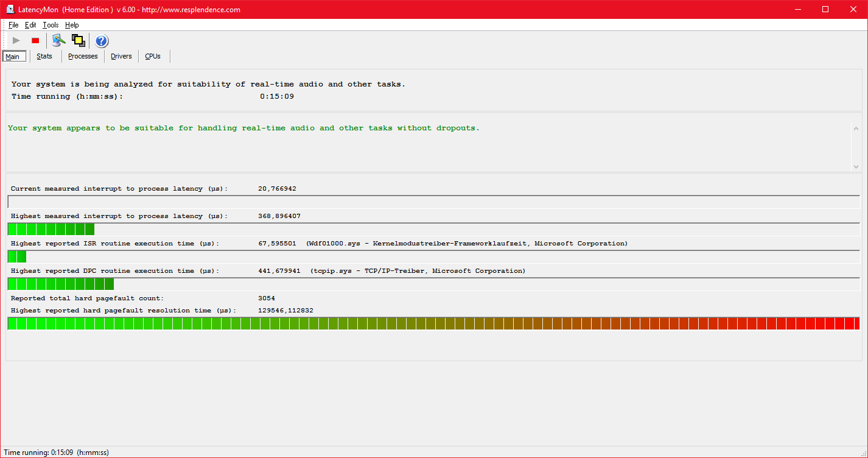Open the Edit menu

click(30, 25)
